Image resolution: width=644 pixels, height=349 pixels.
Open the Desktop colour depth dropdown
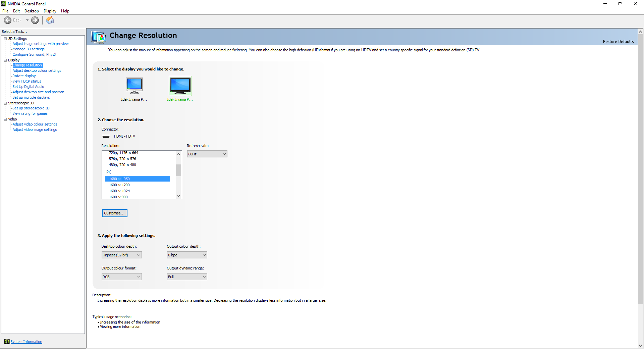[121, 255]
